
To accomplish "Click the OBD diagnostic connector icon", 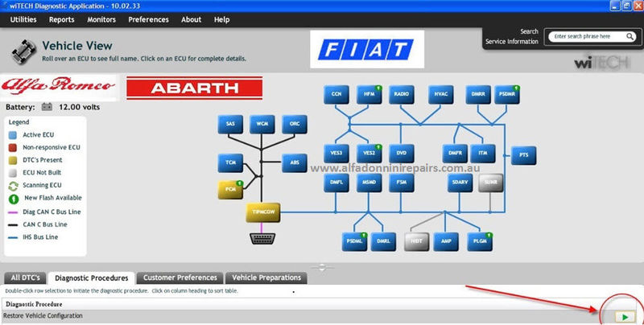I will (x=262, y=238).
